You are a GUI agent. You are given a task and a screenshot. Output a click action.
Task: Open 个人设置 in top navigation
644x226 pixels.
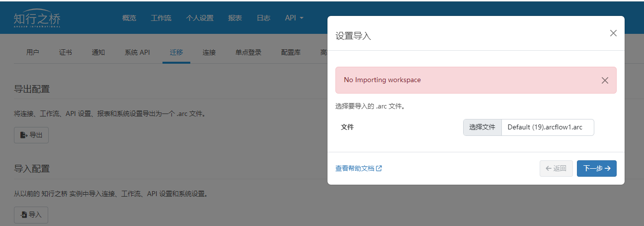pyautogui.click(x=200, y=18)
